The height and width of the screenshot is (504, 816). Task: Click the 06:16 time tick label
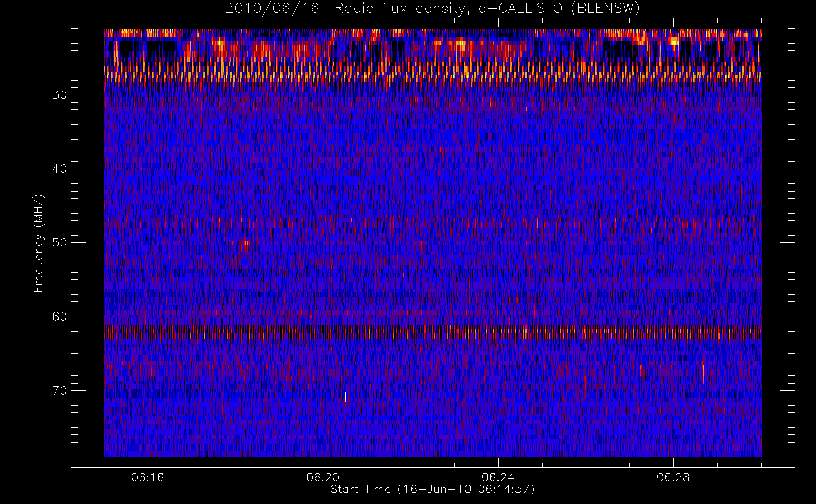[x=148, y=477]
